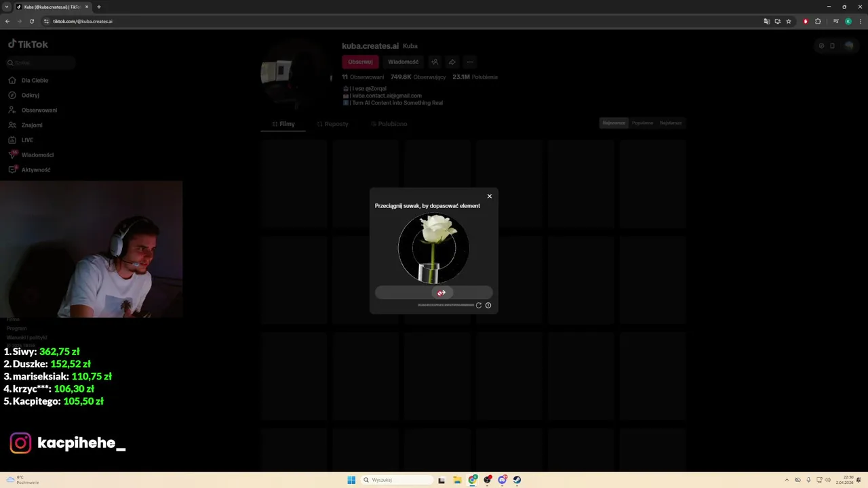Open Chrome extensions puzzle menu
This screenshot has height=488, width=868.
point(818,21)
